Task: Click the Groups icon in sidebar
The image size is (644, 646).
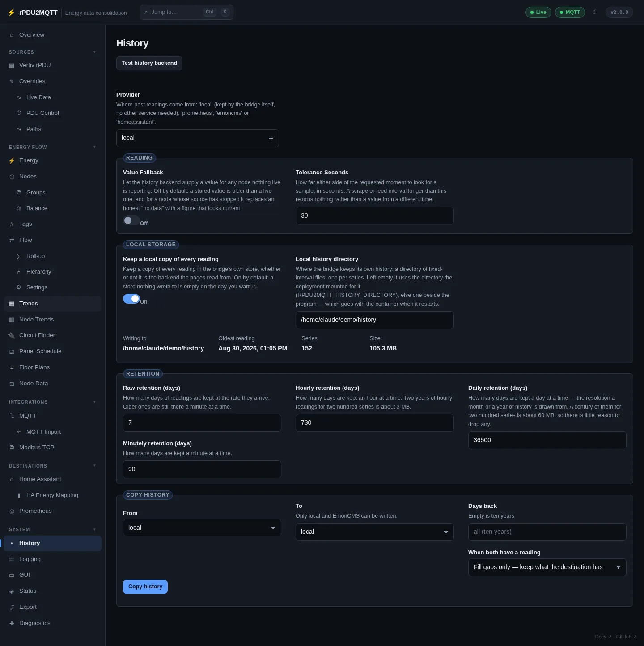Action: pyautogui.click(x=19, y=193)
